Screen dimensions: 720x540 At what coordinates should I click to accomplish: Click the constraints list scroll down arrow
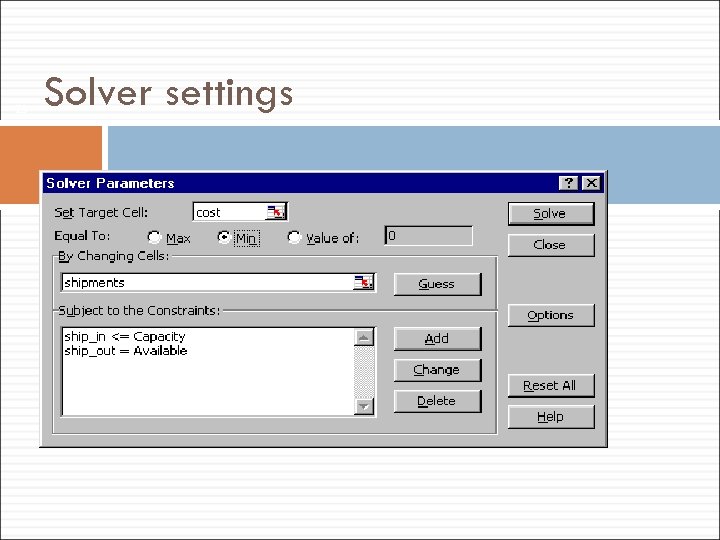[x=364, y=406]
